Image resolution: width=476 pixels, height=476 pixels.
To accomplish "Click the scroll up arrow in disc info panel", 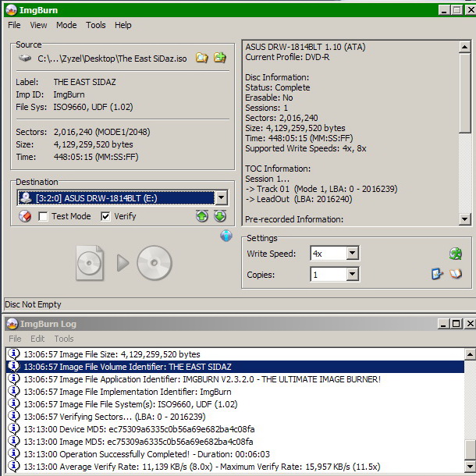I will tap(464, 47).
